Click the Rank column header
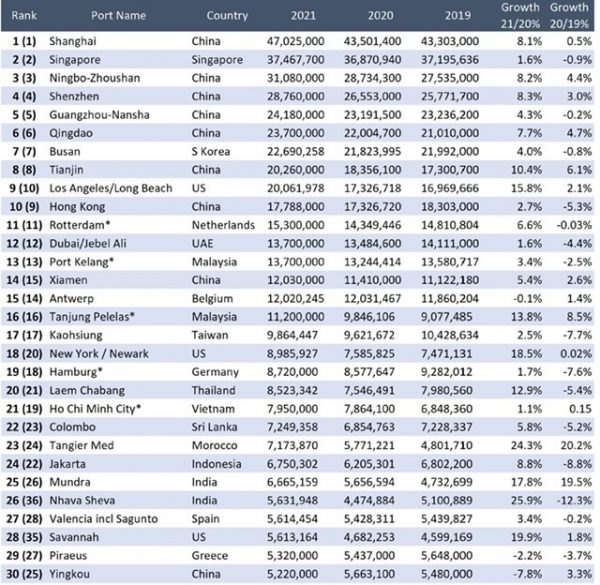 tap(22, 16)
